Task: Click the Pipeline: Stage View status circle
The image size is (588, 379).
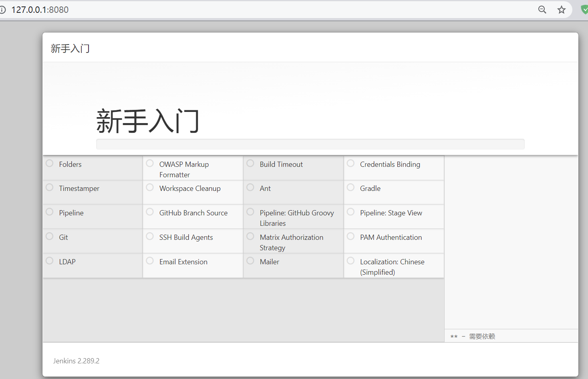Action: 350,212
